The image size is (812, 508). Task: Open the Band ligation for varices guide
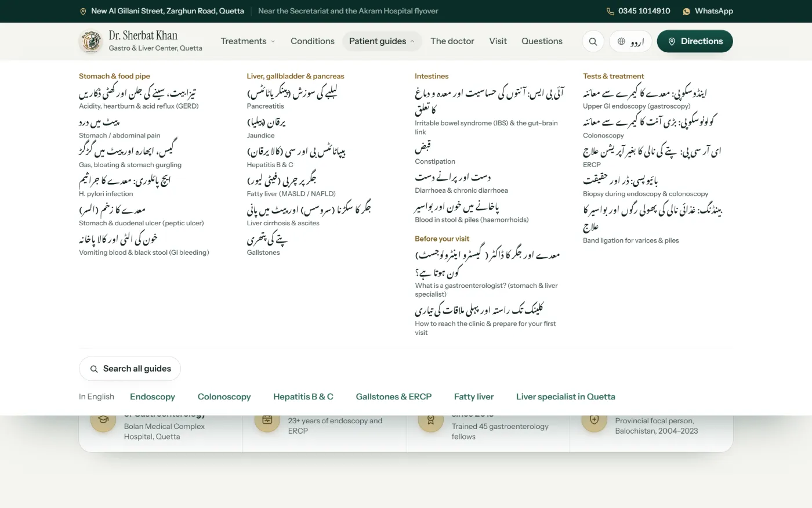point(652,224)
